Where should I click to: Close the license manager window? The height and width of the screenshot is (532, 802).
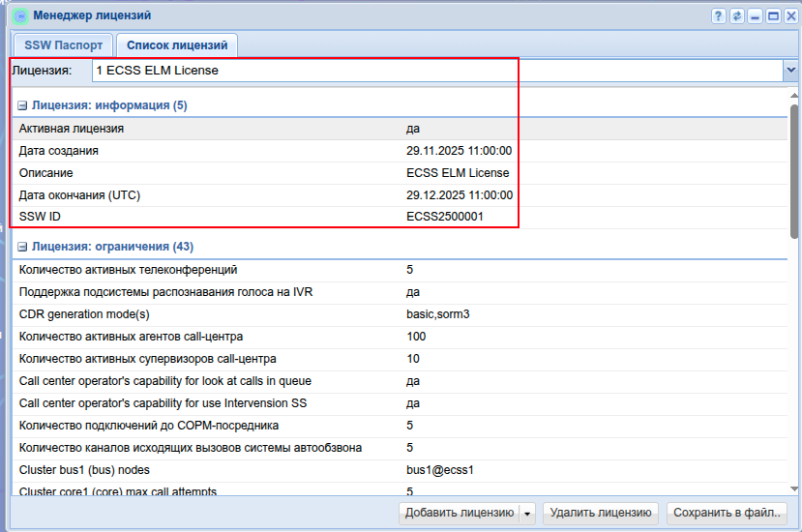[791, 16]
